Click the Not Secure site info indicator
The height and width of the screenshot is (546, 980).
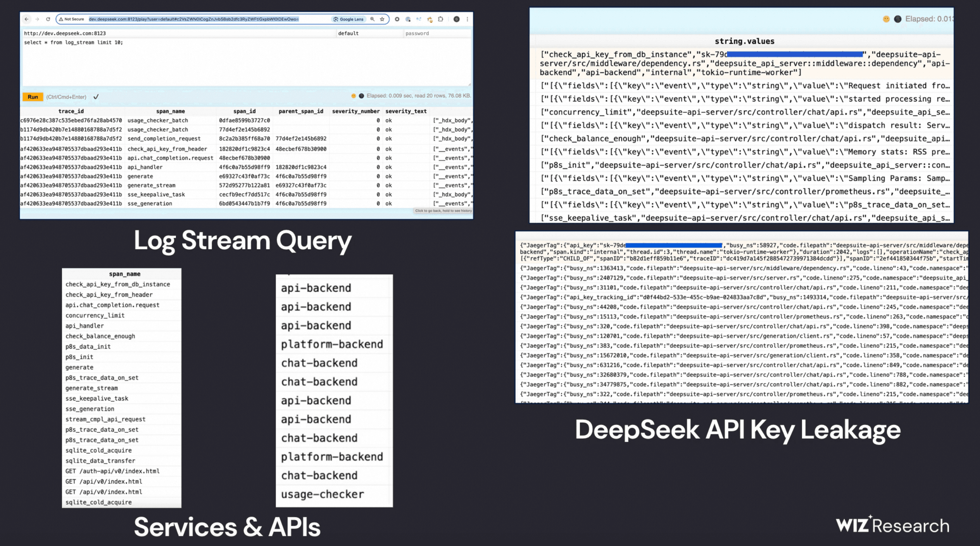72,19
